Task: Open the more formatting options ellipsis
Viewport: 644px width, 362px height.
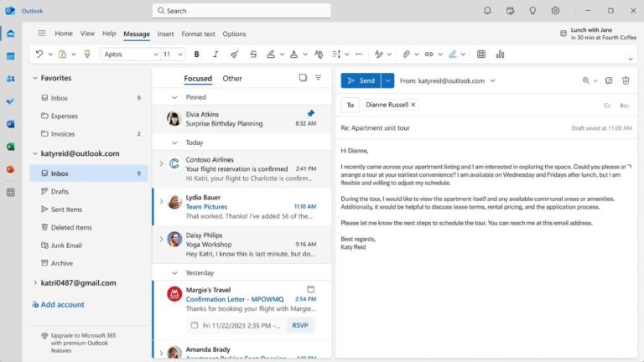Action: (x=359, y=54)
